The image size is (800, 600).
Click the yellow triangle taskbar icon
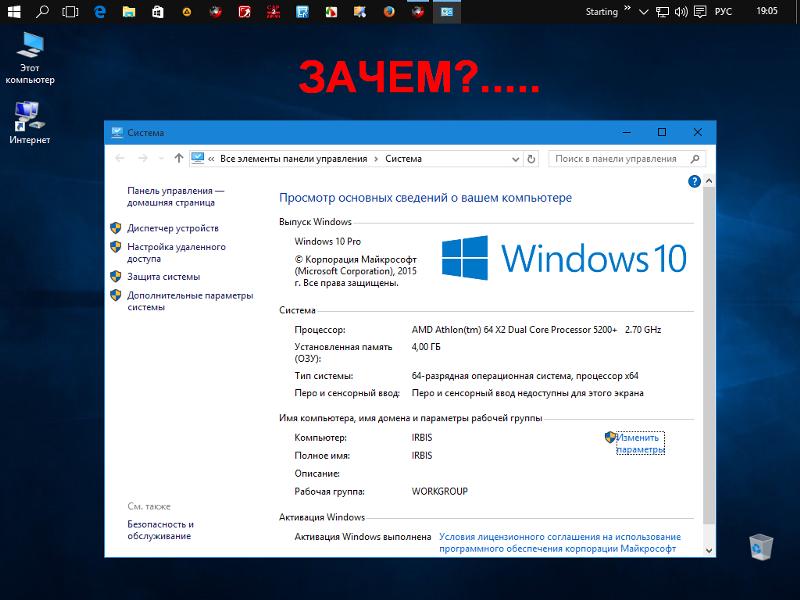point(187,11)
